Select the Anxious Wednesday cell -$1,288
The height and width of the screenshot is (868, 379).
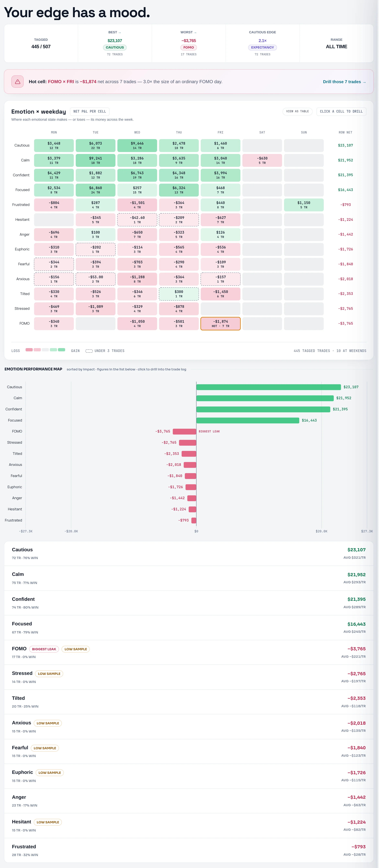coord(137,279)
